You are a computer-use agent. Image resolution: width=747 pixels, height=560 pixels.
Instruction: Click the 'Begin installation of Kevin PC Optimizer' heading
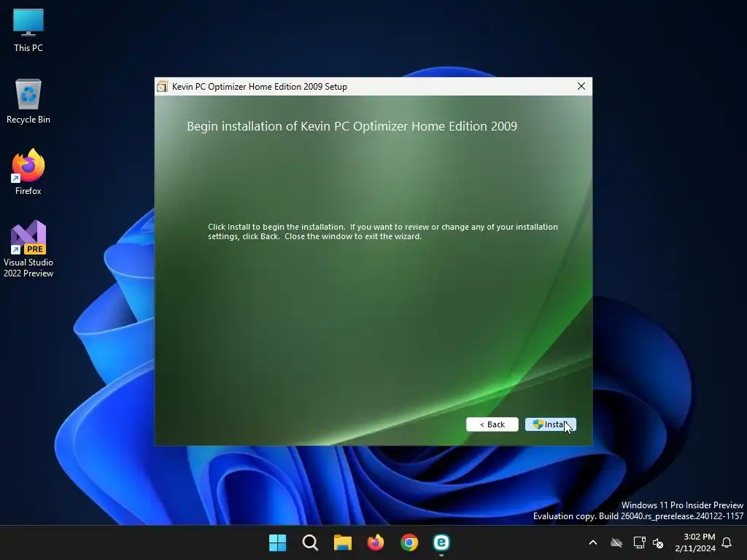352,126
